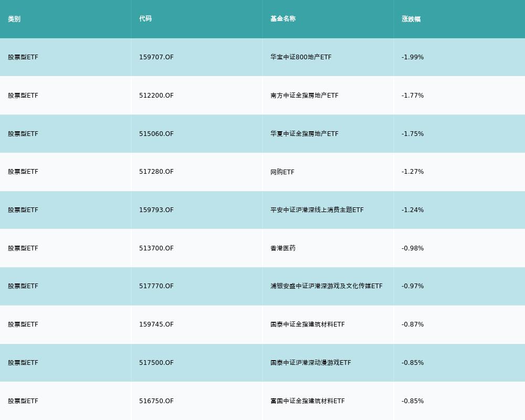Viewport: 525px width, 420px height.
Task: Click the -0.98% change value
Action: [x=413, y=248]
